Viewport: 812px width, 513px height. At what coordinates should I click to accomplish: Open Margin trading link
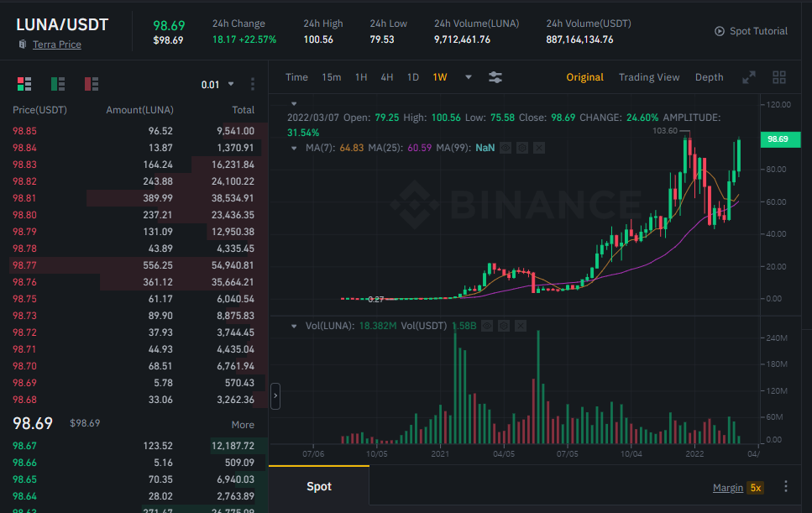point(727,488)
